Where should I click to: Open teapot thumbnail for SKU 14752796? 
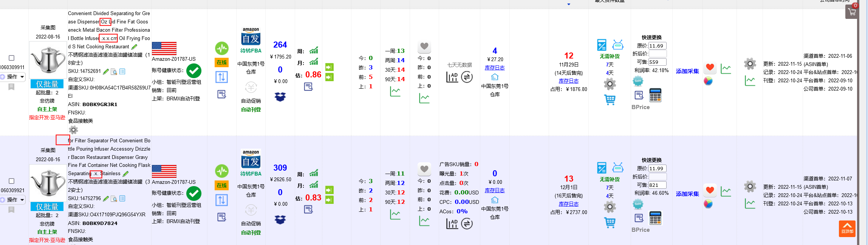pos(47,183)
